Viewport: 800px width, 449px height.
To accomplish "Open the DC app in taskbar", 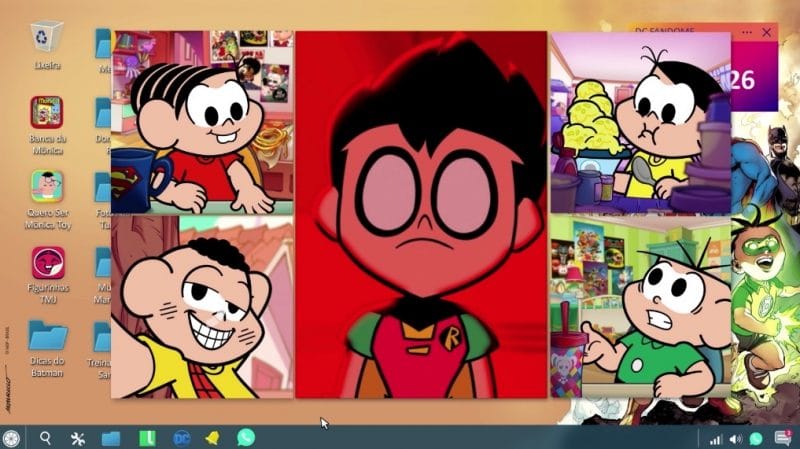I will pyautogui.click(x=181, y=438).
